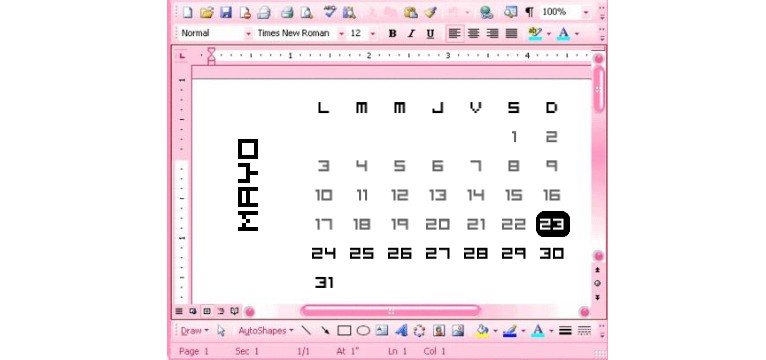Screen dimensions: 766x360
Task: Choose the Arrow drawing tool
Action: tap(325, 331)
